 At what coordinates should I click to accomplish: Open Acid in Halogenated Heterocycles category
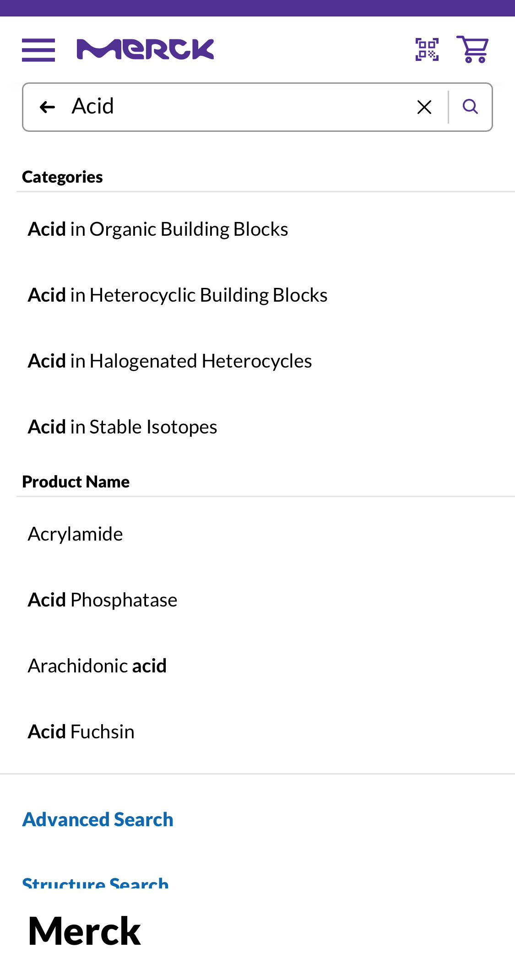tap(170, 361)
